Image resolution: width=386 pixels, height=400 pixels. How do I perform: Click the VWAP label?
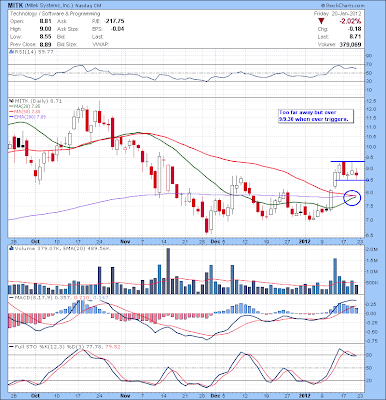(100, 44)
